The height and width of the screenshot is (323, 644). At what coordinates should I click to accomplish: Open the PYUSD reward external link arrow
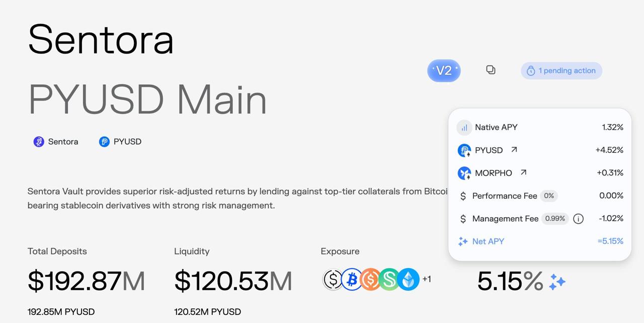click(x=514, y=150)
